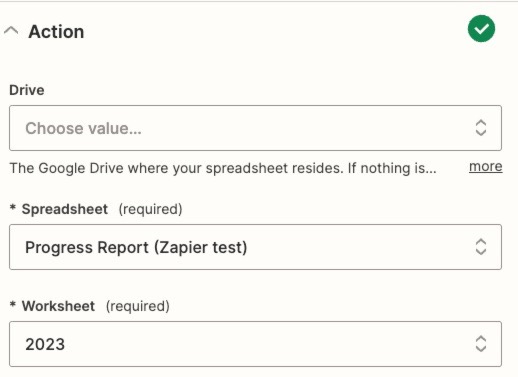
Task: Click the Spreadsheet field up-down arrows
Action: (x=480, y=247)
